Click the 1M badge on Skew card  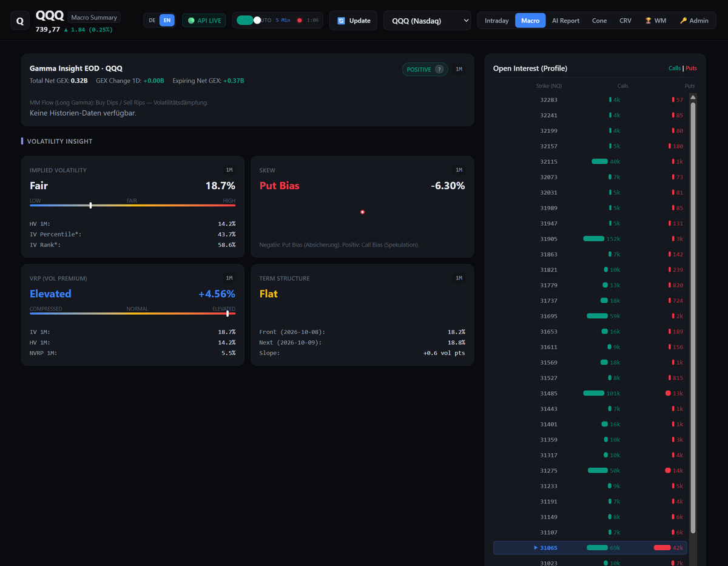click(x=459, y=170)
